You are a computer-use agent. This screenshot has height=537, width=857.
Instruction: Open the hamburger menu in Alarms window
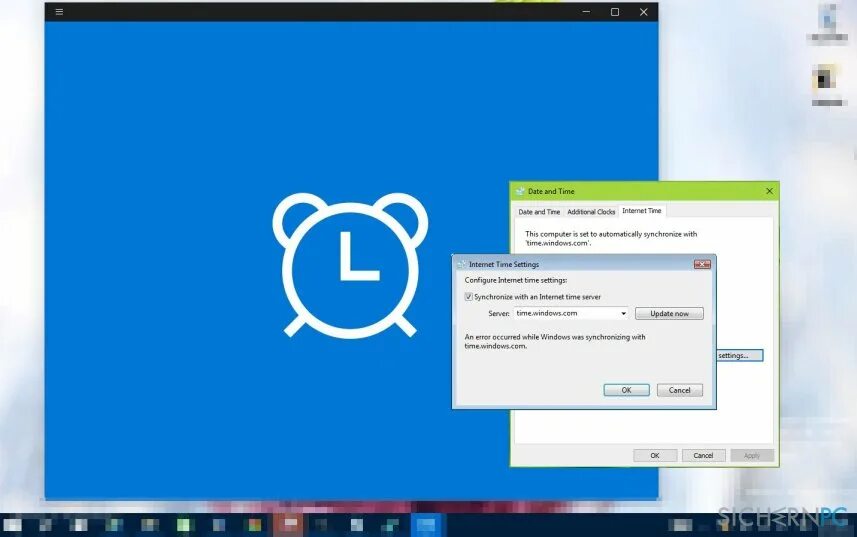coord(59,11)
